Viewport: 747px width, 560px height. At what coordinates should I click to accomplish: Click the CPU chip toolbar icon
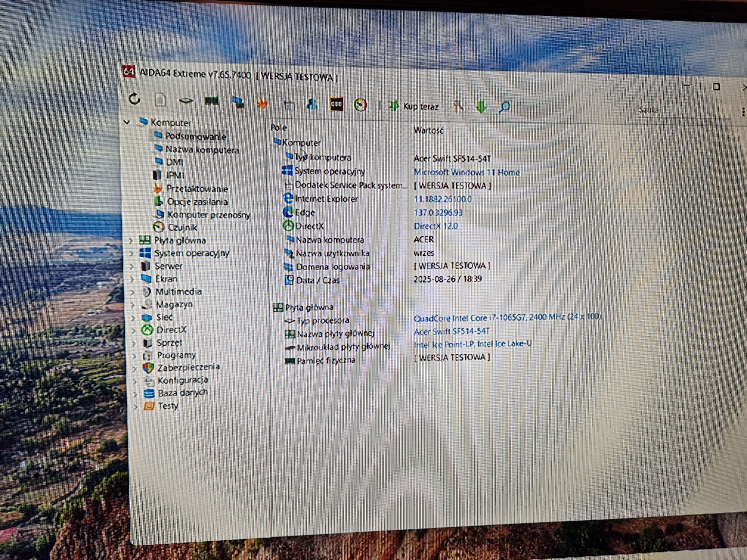186,100
